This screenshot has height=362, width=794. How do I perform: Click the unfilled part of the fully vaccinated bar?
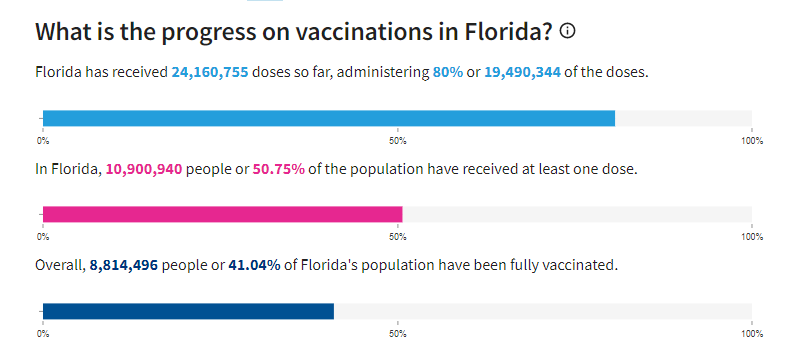(543, 311)
